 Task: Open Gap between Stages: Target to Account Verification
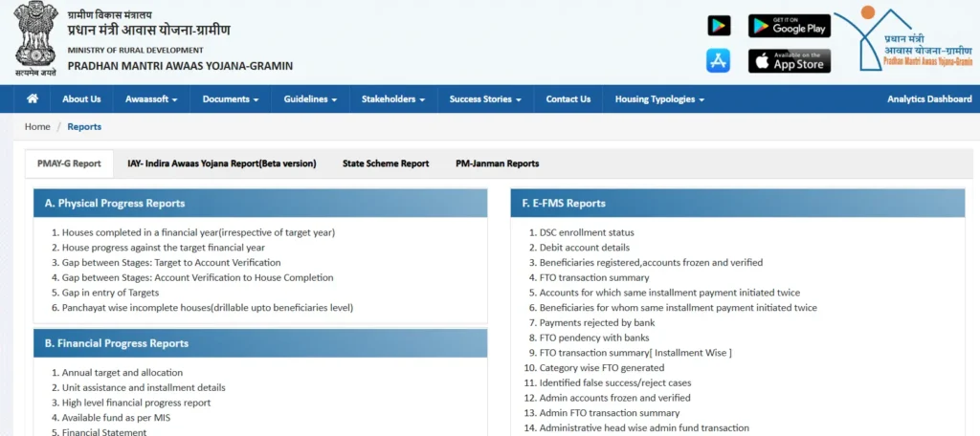171,262
